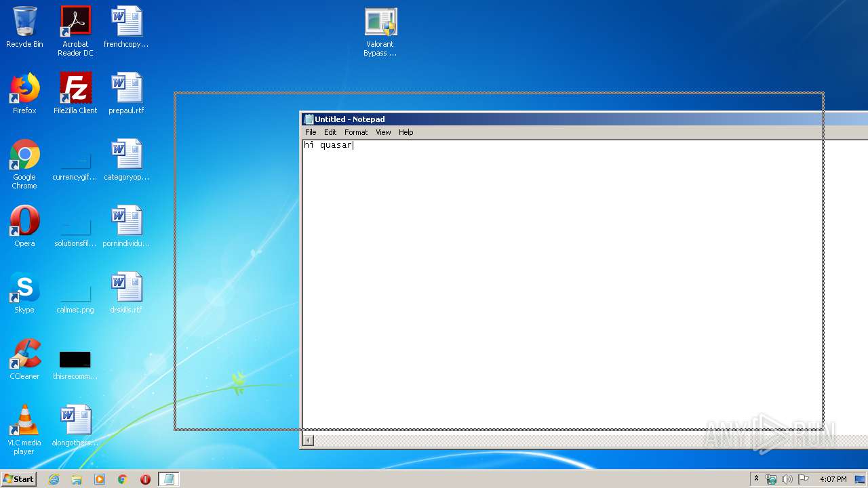Launch the Opera desktop shortcut
The width and height of the screenshot is (868, 488).
pos(24,226)
